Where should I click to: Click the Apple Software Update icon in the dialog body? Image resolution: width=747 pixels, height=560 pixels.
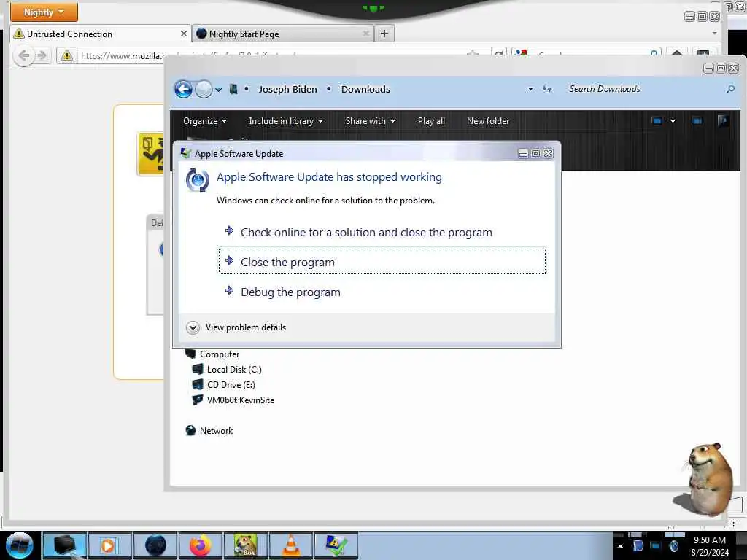click(197, 180)
